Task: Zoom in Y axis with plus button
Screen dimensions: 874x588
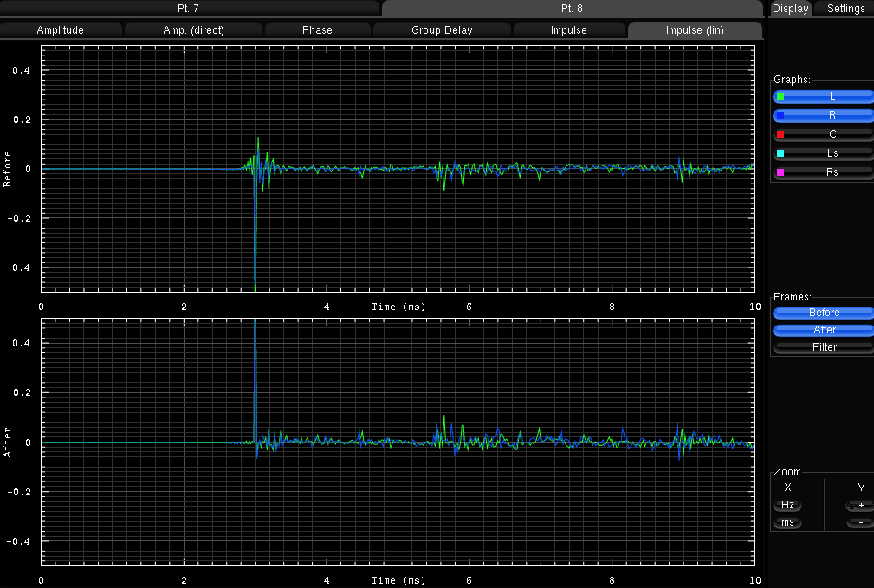Action: (860, 505)
